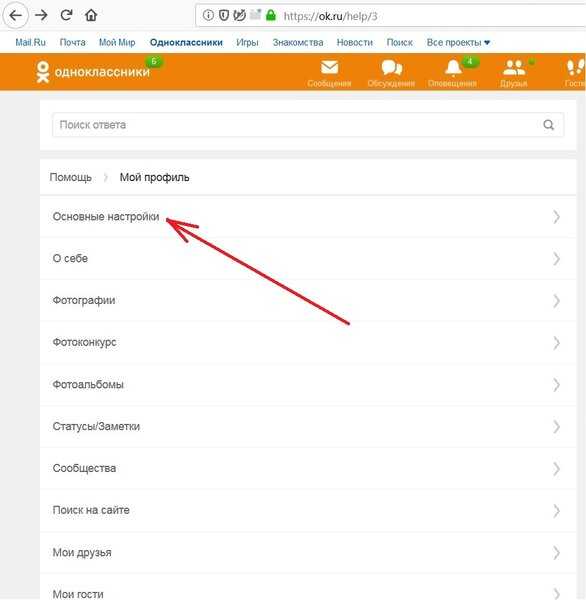Open Оповещения bell icon
The image size is (586, 600).
(453, 68)
